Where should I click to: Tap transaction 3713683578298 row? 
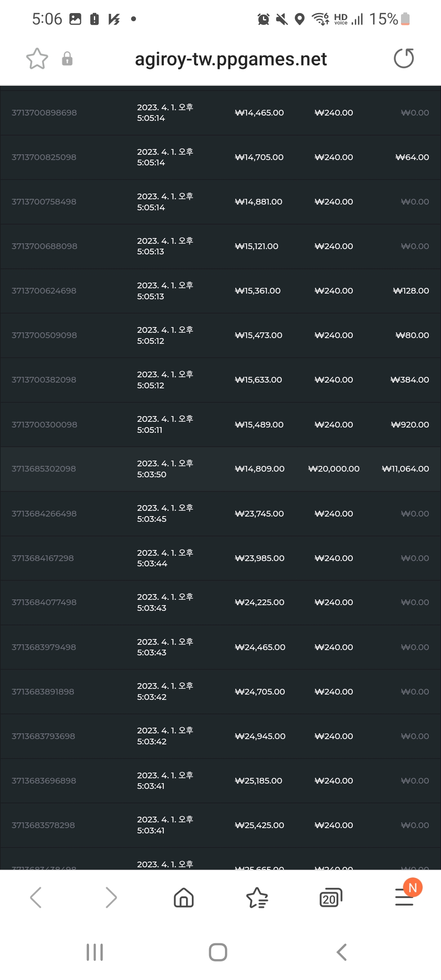coord(220,825)
